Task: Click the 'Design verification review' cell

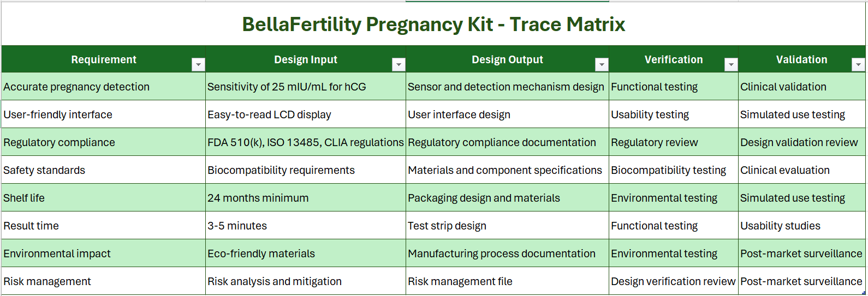Action: tap(673, 281)
